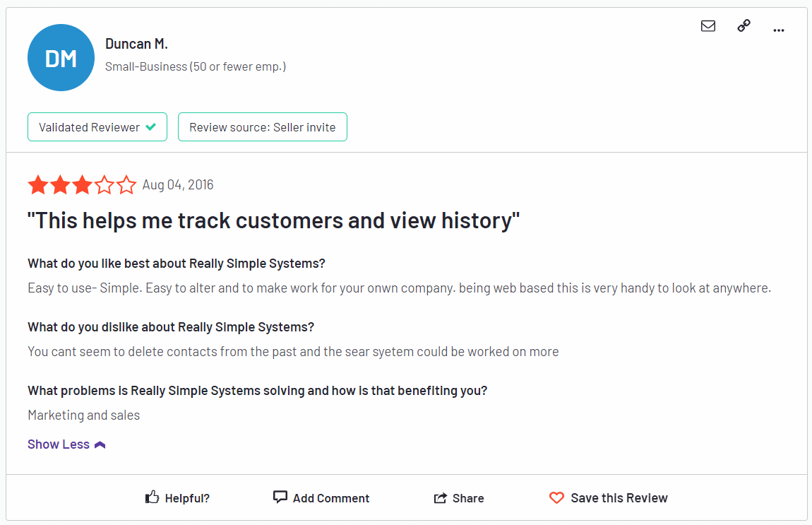The image size is (812, 525).
Task: Click the speech bubble comment icon
Action: 280,497
